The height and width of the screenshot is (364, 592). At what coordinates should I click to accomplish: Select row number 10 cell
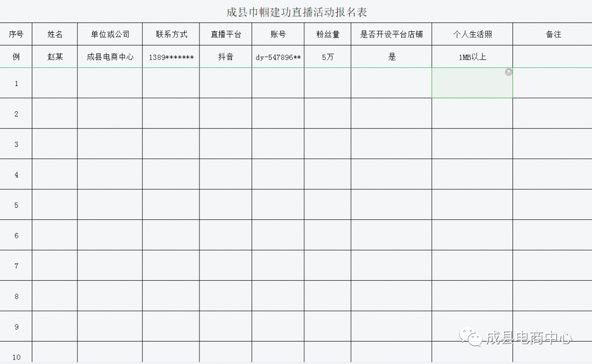[16, 353]
